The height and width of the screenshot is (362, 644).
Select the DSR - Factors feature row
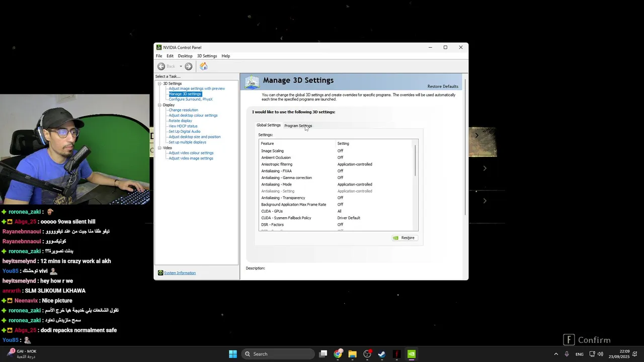tap(337, 225)
